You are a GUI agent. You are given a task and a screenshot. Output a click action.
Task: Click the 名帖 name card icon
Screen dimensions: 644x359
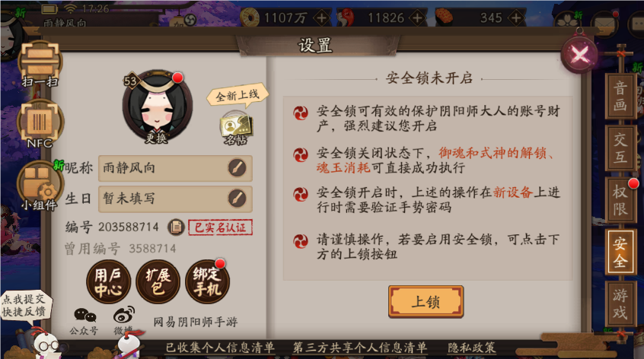pyautogui.click(x=237, y=129)
